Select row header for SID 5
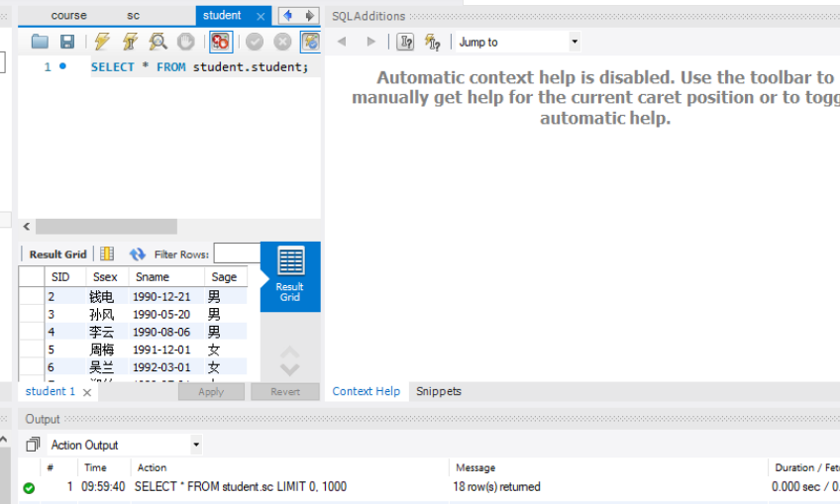Image resolution: width=840 pixels, height=504 pixels. (x=32, y=350)
